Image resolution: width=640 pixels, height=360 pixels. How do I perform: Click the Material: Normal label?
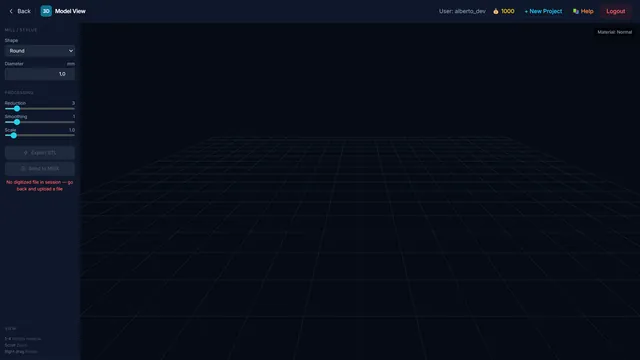click(614, 32)
